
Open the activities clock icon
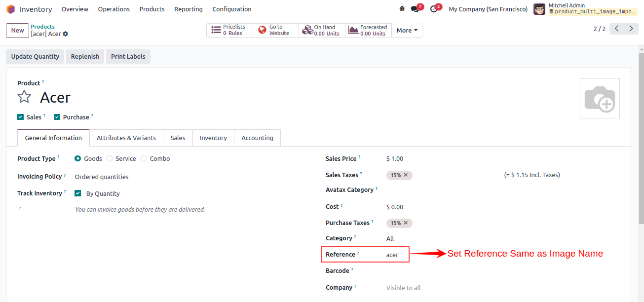(434, 9)
